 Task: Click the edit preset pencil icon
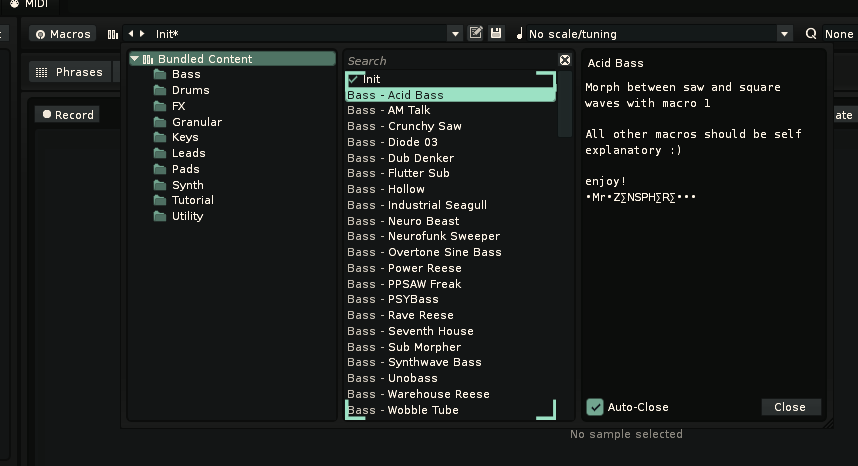click(476, 33)
